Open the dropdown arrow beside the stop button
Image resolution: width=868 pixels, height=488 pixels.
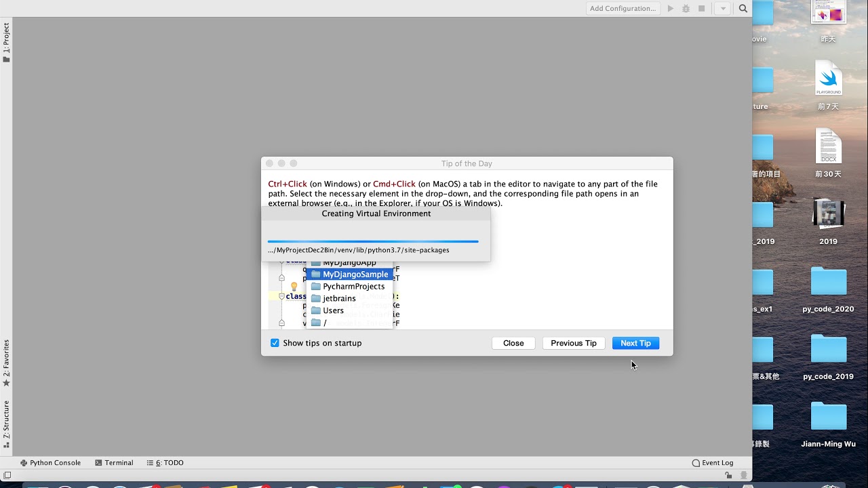[724, 9]
